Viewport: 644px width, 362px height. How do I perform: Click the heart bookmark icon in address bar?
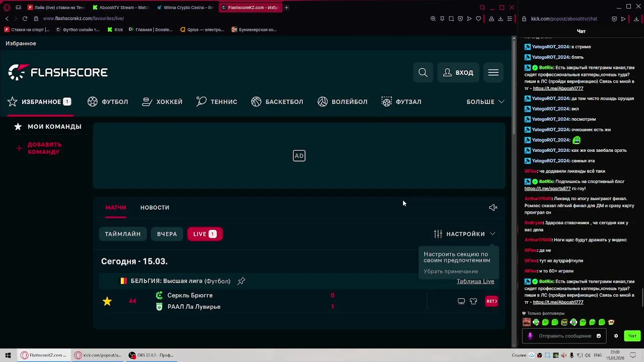(478, 19)
